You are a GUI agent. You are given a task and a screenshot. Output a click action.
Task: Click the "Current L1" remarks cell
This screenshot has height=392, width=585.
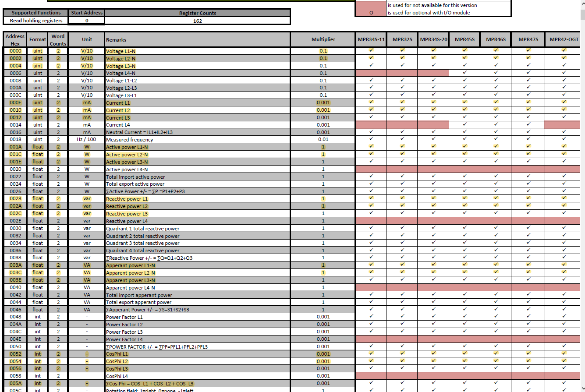pyautogui.click(x=198, y=102)
